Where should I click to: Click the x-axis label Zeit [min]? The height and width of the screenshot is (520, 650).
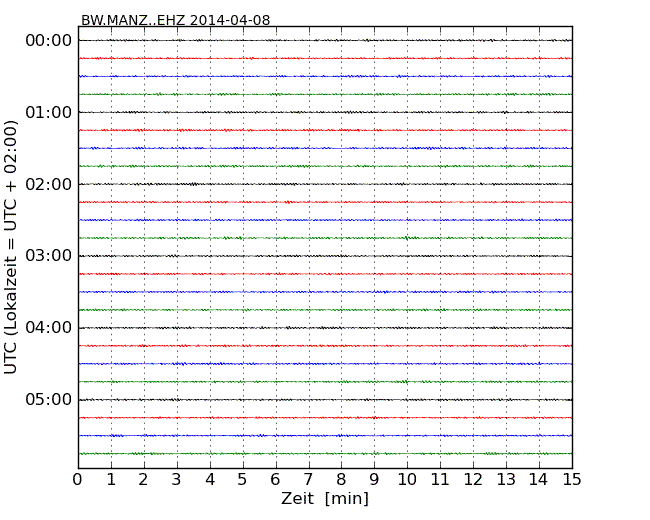325,498
